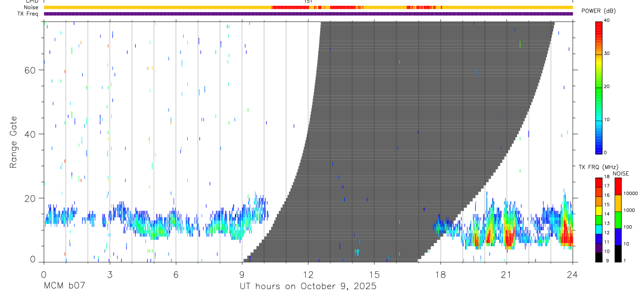Click 'UT hours on October 9, 2025' label
The image size is (644, 297).
(x=308, y=287)
